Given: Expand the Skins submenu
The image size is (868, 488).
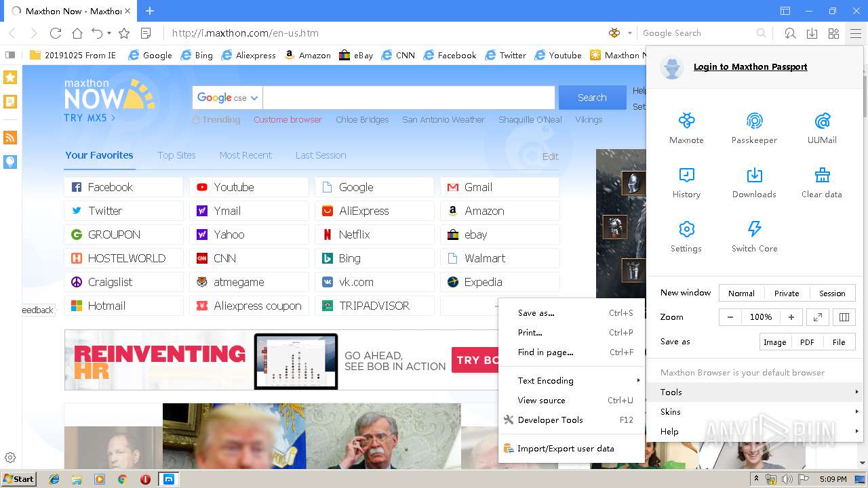Looking at the screenshot, I should point(754,411).
